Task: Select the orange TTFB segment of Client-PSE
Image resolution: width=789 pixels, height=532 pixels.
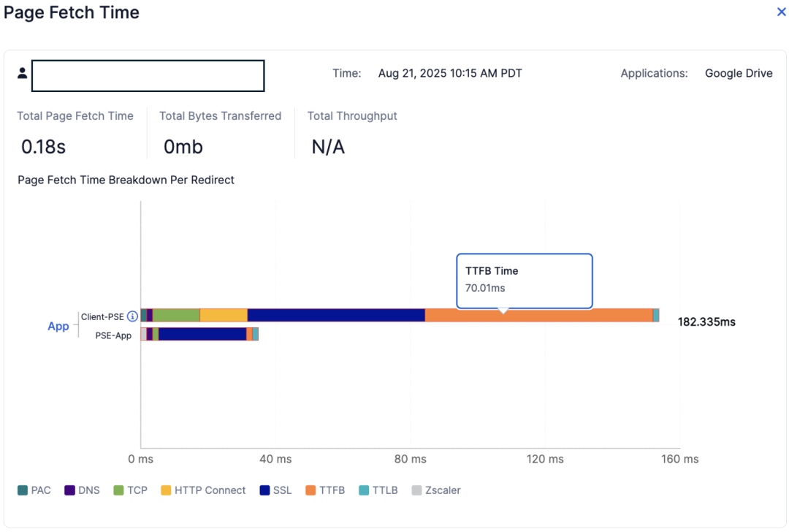Action: coord(538,316)
